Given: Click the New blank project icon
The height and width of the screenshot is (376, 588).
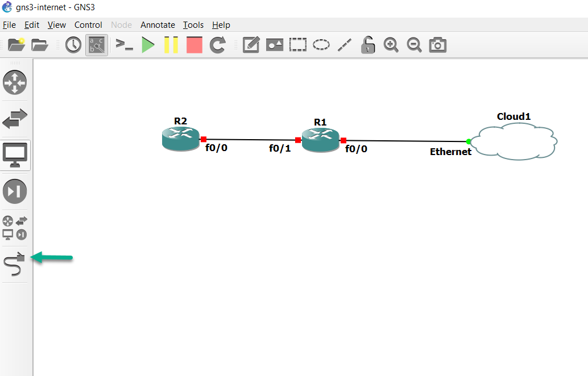Looking at the screenshot, I should [x=16, y=45].
